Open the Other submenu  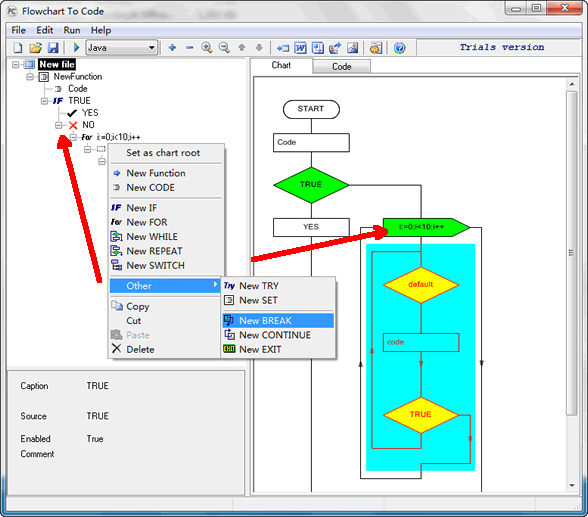[165, 286]
